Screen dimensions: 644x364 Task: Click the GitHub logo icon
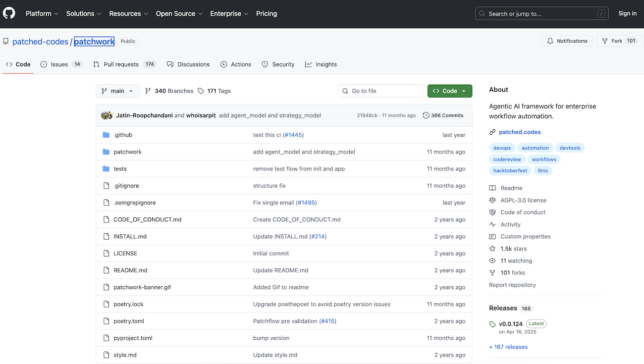click(x=9, y=13)
